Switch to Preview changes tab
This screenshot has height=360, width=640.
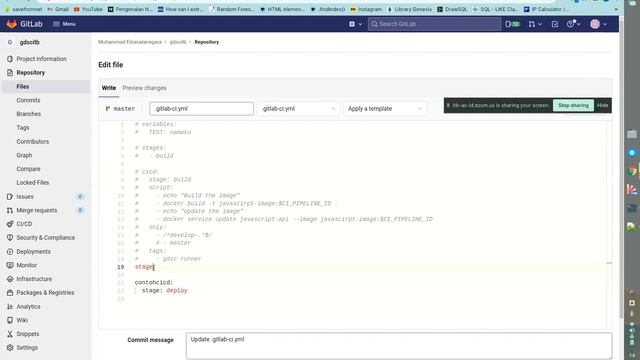[x=144, y=88]
